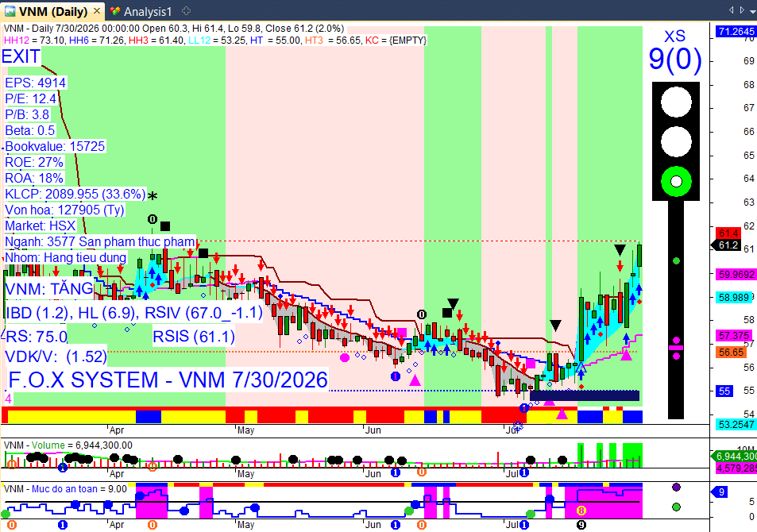Select the 'KLCP: 2089.955 (33.6%)' text
The height and width of the screenshot is (532, 757).
pos(75,194)
